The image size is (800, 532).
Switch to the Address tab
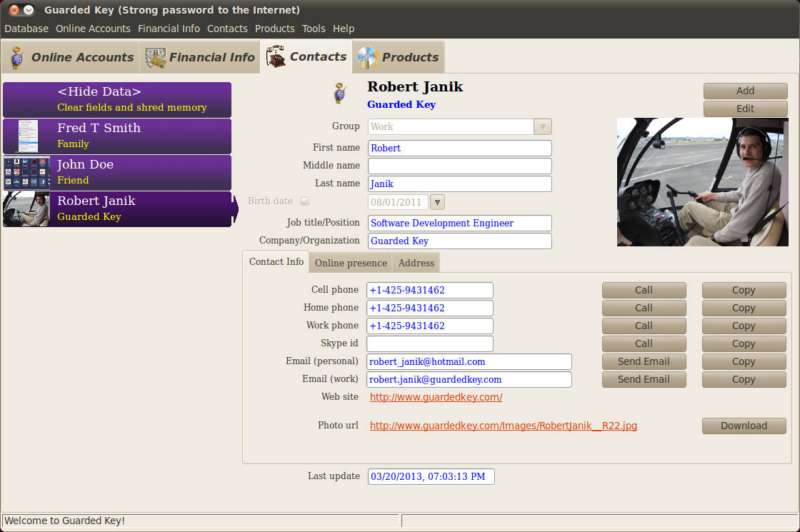coord(416,264)
